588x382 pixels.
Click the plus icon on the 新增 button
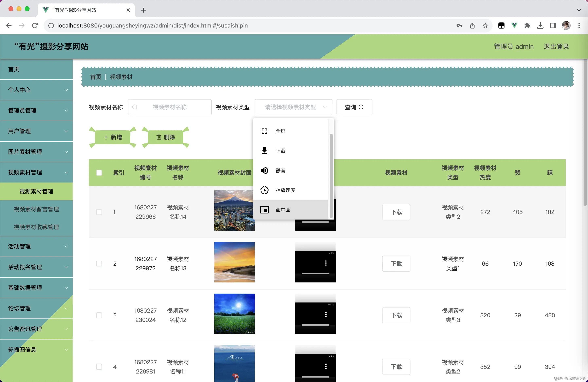pyautogui.click(x=106, y=137)
